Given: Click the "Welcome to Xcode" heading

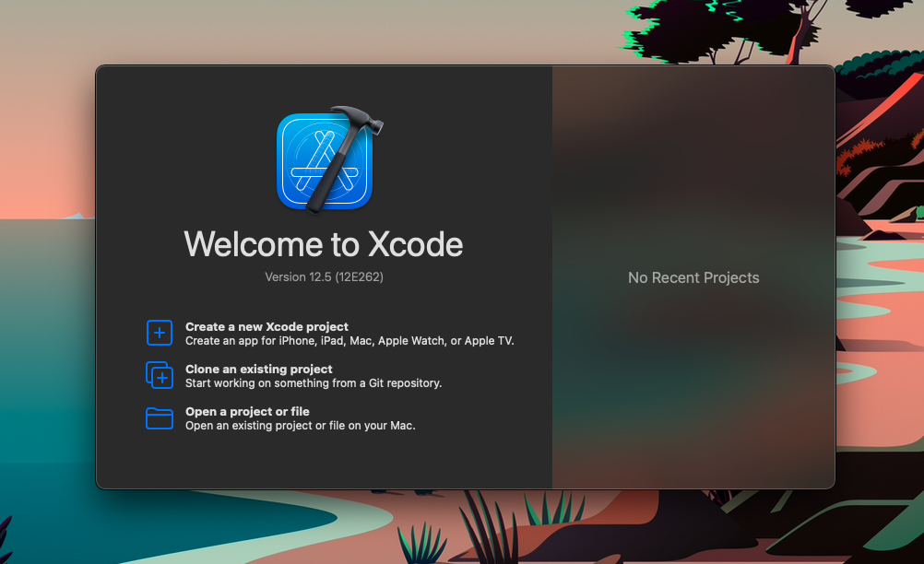Looking at the screenshot, I should tap(324, 243).
